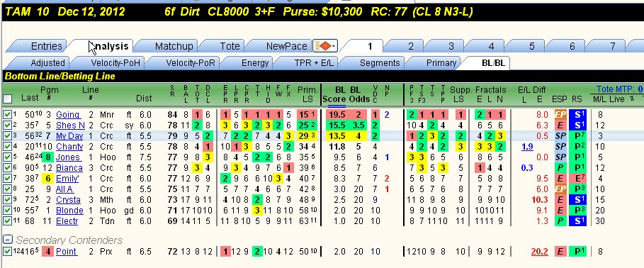Uncheck the row 10 Blonde checkbox
Image resolution: width=644 pixels, height=268 pixels.
[x=7, y=211]
